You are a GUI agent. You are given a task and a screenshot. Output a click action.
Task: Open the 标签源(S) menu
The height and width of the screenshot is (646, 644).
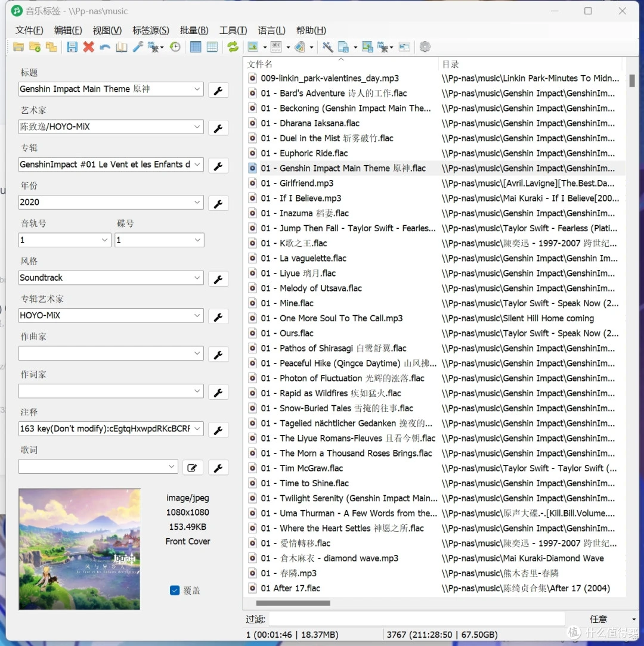pos(150,30)
